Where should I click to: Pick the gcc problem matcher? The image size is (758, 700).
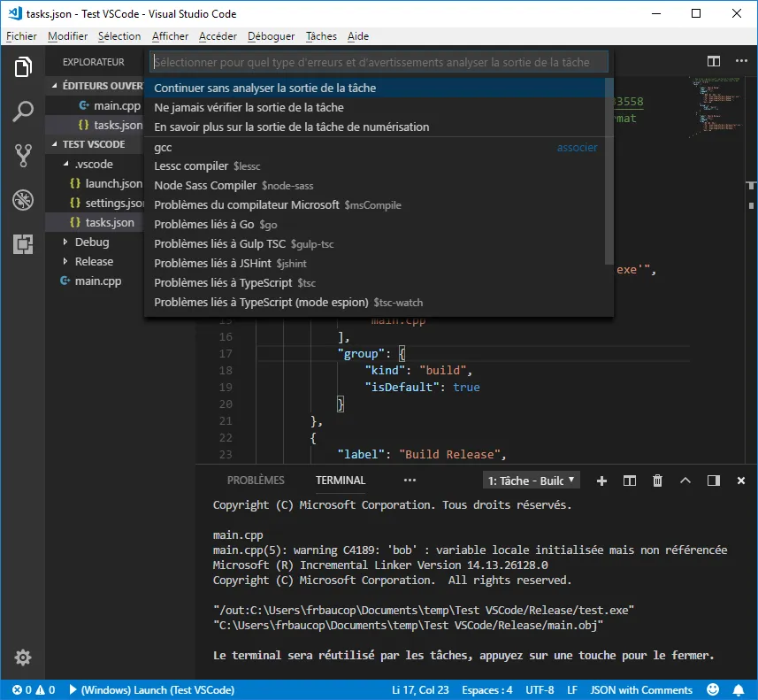click(x=375, y=147)
